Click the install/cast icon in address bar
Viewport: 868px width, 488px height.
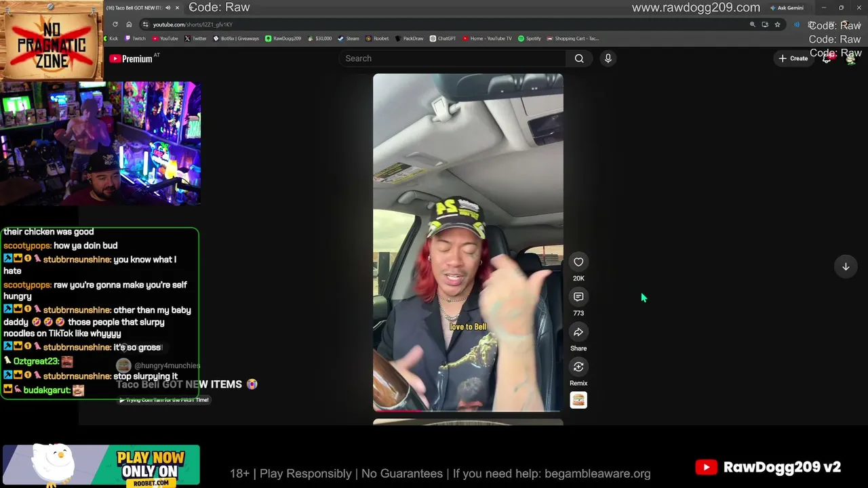point(765,24)
